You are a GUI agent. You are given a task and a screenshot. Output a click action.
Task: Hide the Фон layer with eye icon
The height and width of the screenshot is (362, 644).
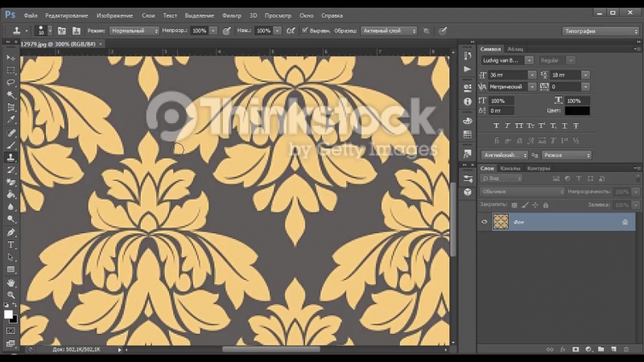pos(484,222)
